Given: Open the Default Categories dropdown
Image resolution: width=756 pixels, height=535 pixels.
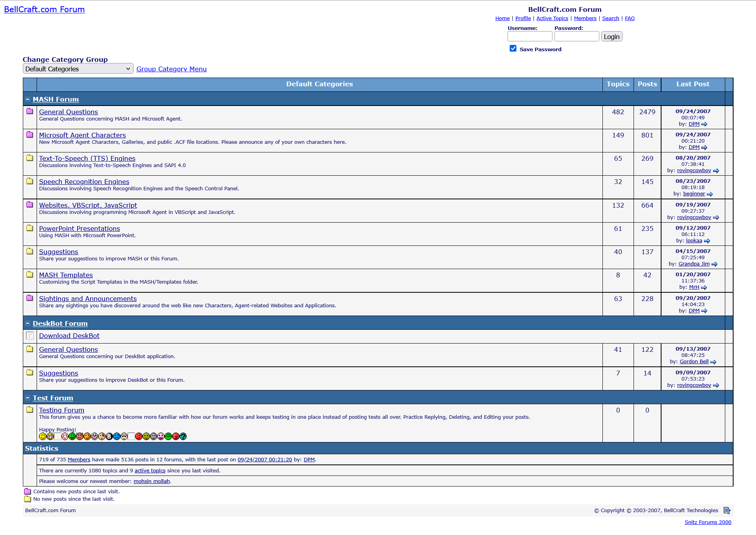Looking at the screenshot, I should point(78,69).
